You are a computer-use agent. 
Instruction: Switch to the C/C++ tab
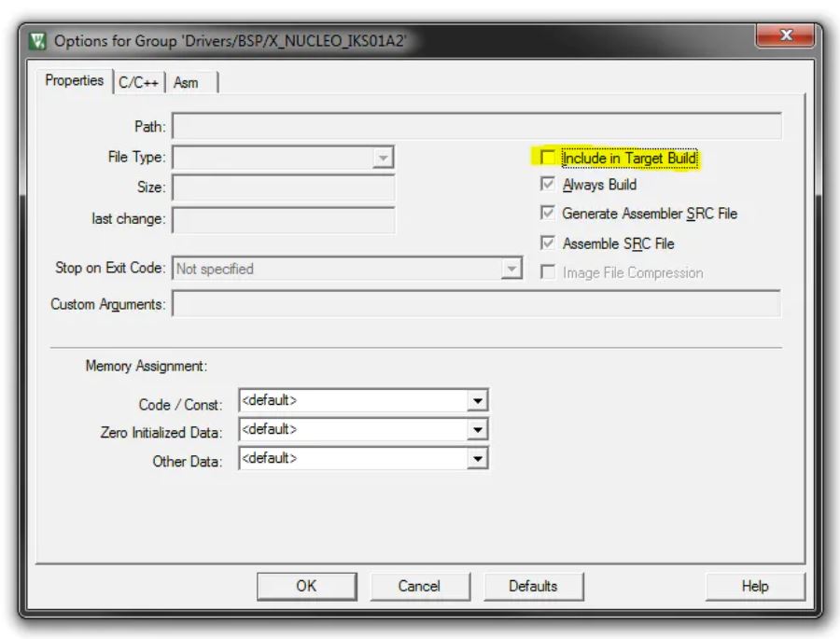[139, 82]
